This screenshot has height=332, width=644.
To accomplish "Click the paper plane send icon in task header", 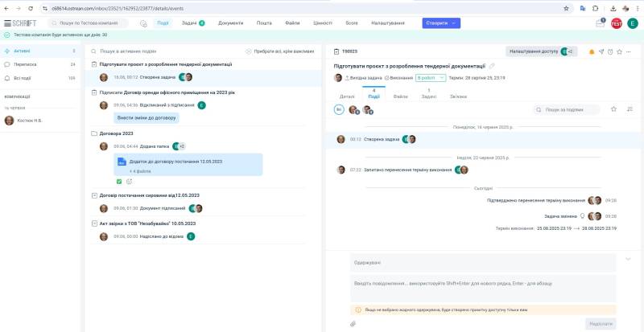I will 601,51.
